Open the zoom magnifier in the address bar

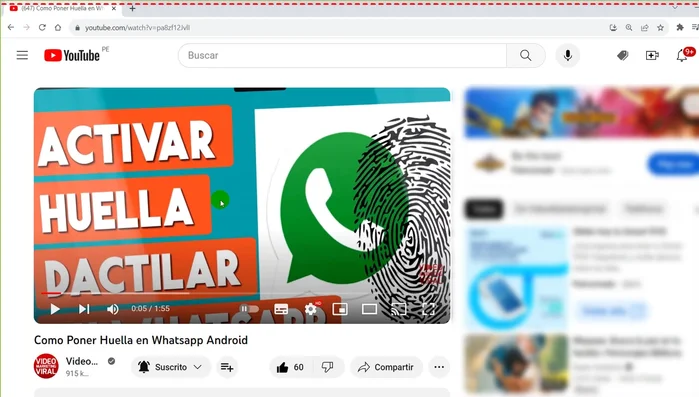click(629, 28)
